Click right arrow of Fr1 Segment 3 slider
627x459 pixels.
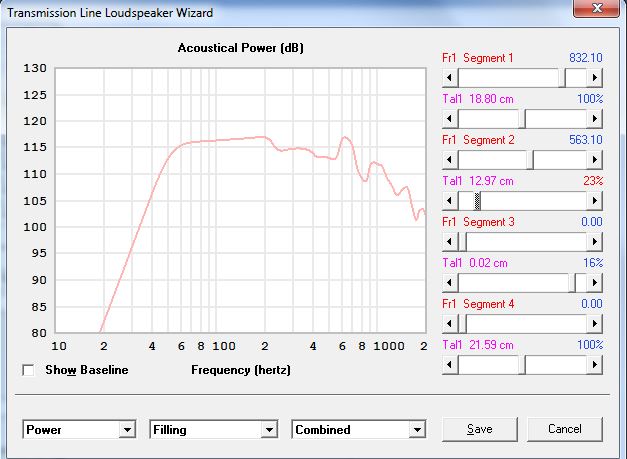(595, 241)
